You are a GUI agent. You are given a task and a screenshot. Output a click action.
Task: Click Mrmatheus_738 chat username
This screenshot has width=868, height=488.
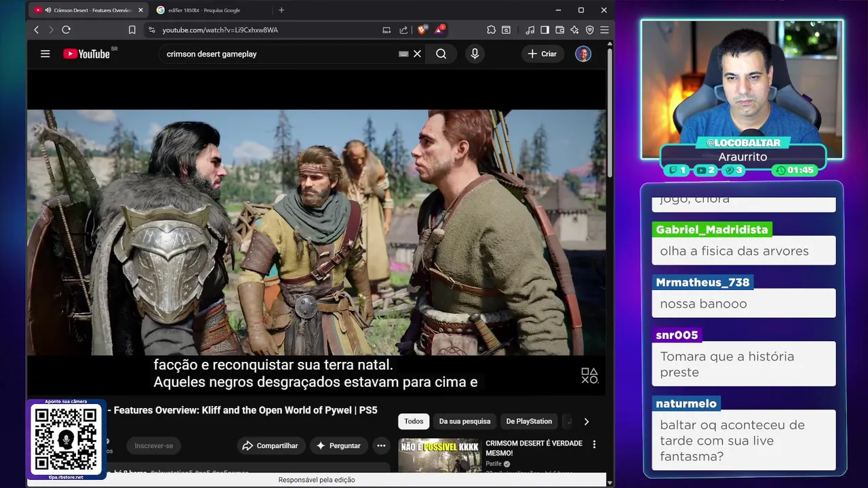click(x=703, y=282)
